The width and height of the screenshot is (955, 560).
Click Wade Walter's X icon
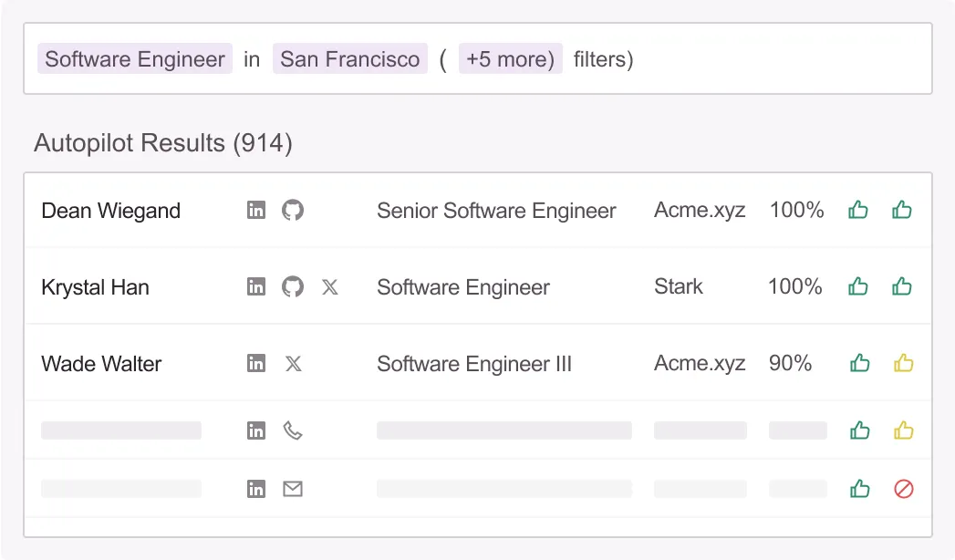293,363
